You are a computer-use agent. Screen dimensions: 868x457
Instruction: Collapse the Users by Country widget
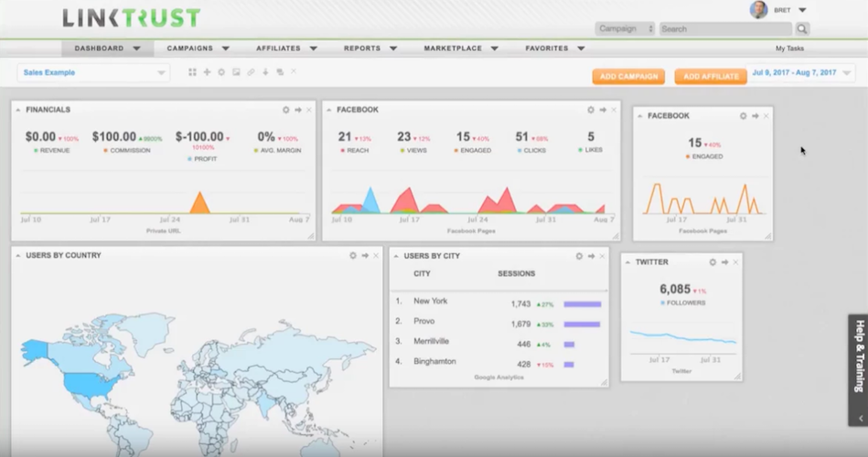(x=18, y=256)
